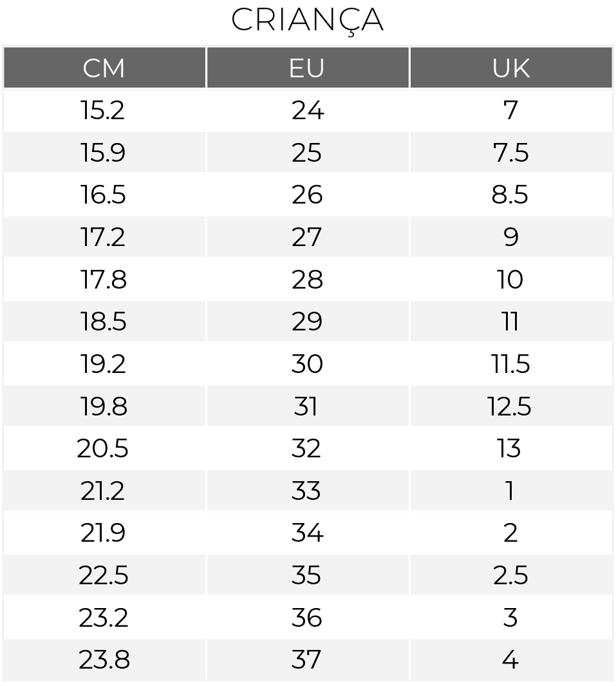Screen dimensions: 616x686
Task: Click the 15.2 cm cell
Action: point(104,110)
